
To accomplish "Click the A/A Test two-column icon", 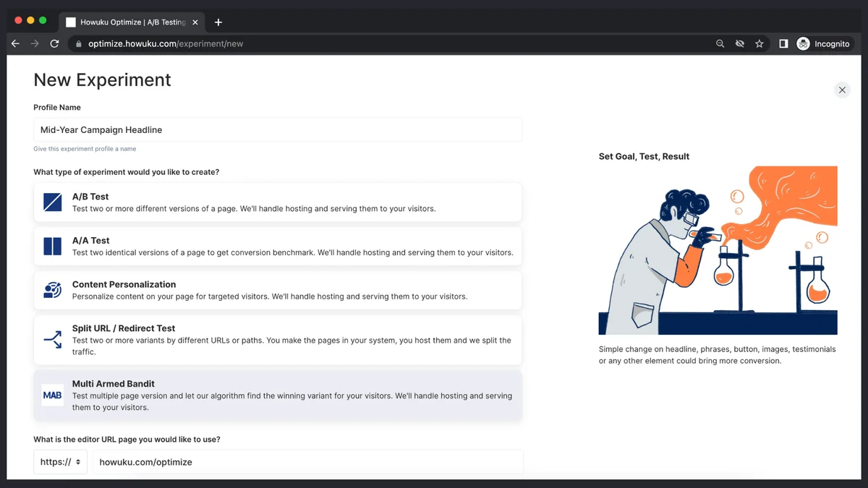I will click(x=52, y=247).
